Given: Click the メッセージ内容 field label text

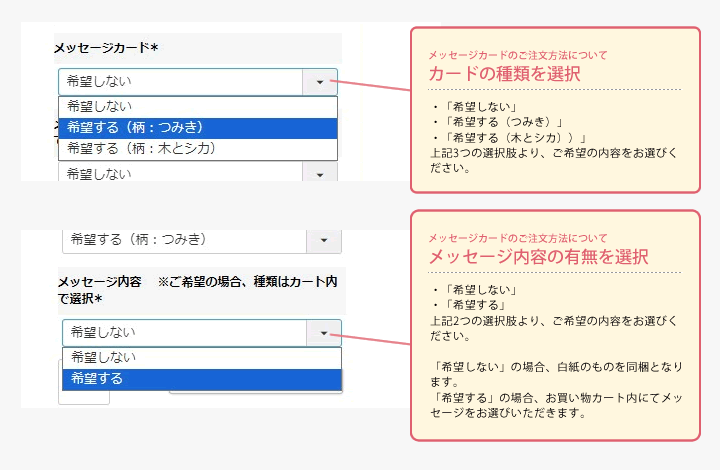Looking at the screenshot, I should coord(197,290).
